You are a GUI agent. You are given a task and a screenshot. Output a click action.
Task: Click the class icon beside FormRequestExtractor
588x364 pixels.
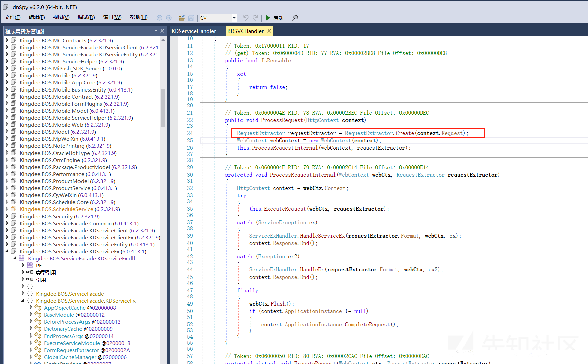[x=38, y=350]
